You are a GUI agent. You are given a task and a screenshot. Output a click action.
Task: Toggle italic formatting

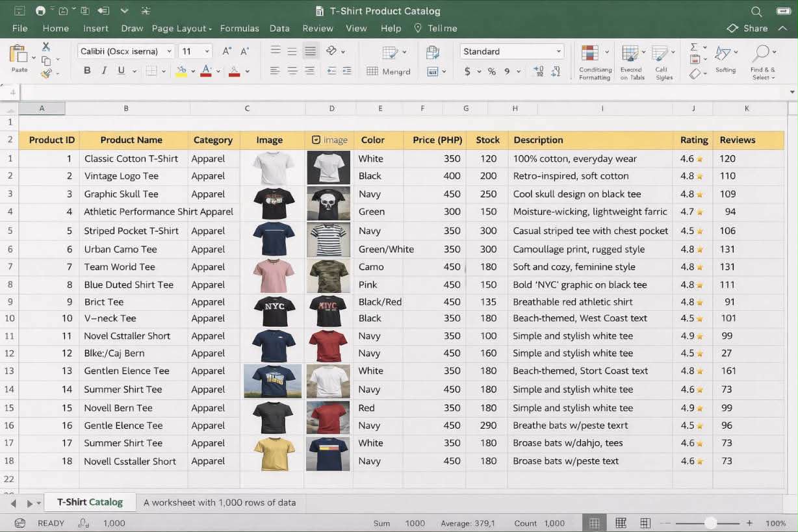104,70
